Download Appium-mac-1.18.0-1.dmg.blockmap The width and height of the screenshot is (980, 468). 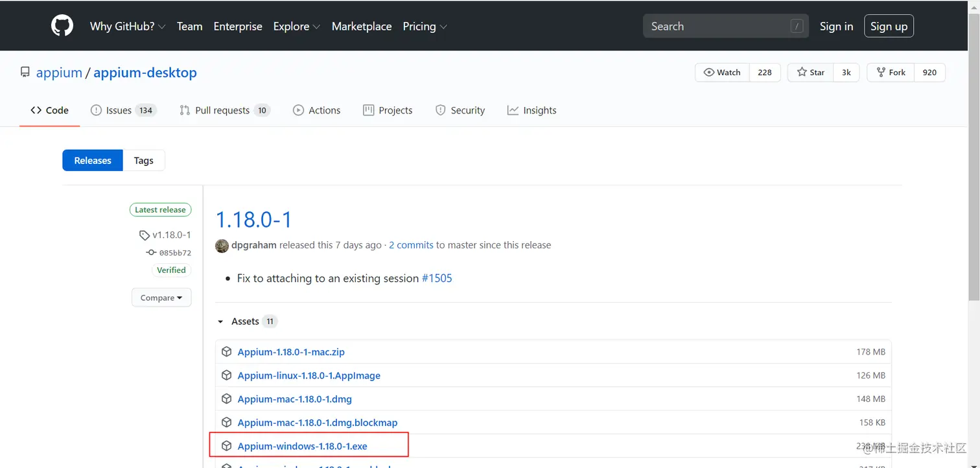click(318, 423)
